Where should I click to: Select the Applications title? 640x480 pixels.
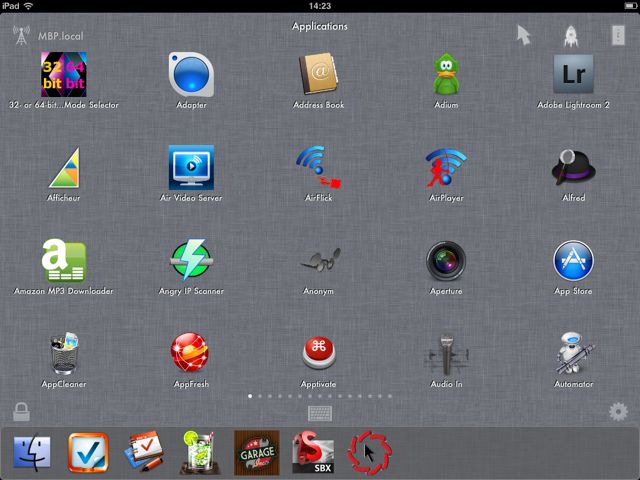(320, 26)
